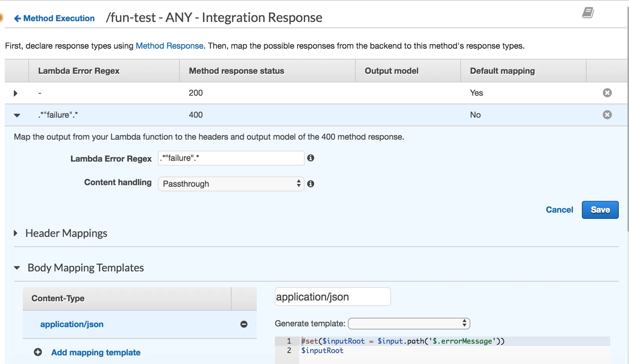The height and width of the screenshot is (364, 629).
Task: Follow the Method Response link
Action: [169, 46]
